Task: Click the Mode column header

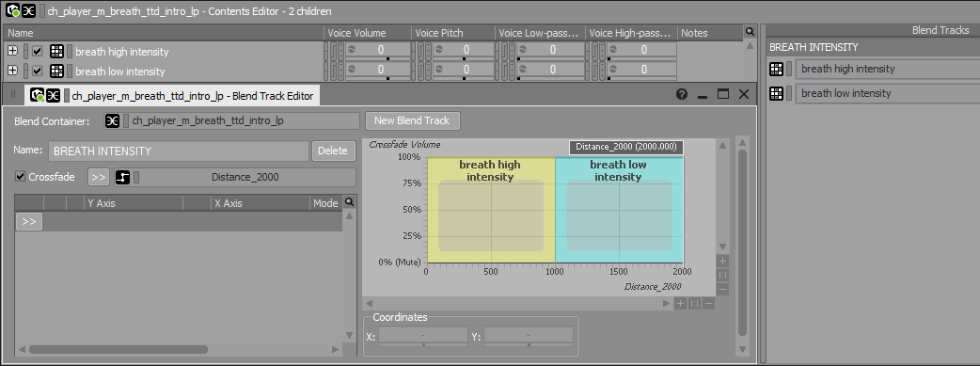Action: (x=325, y=203)
